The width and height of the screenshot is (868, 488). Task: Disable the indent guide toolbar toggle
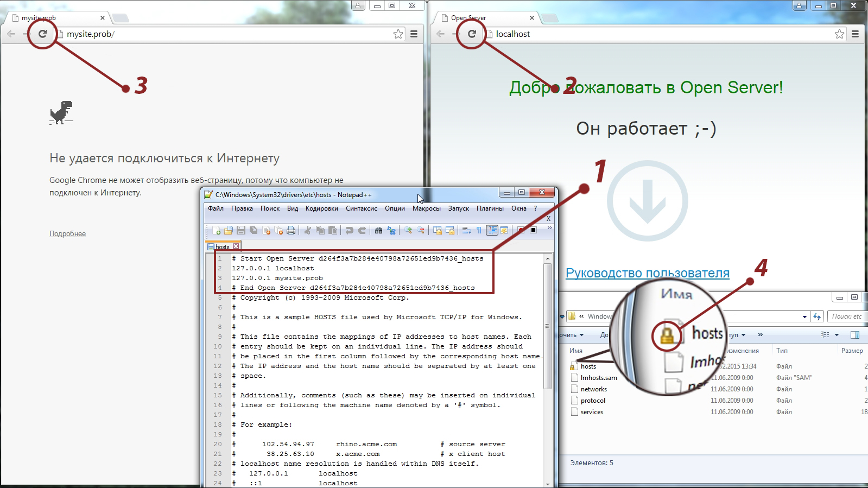click(x=492, y=231)
